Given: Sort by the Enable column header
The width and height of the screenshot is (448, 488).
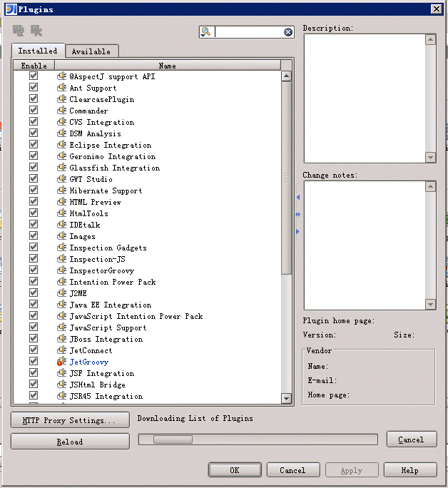Looking at the screenshot, I should point(34,66).
